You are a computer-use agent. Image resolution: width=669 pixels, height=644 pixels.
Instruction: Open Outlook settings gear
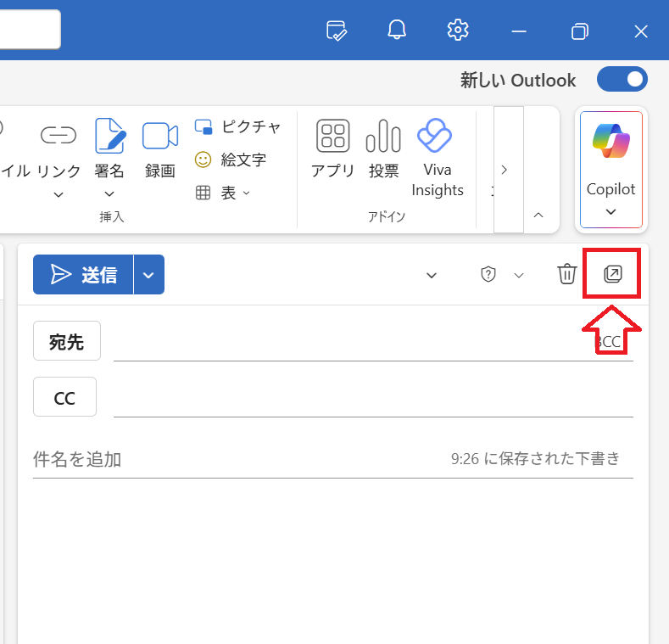pos(458,30)
